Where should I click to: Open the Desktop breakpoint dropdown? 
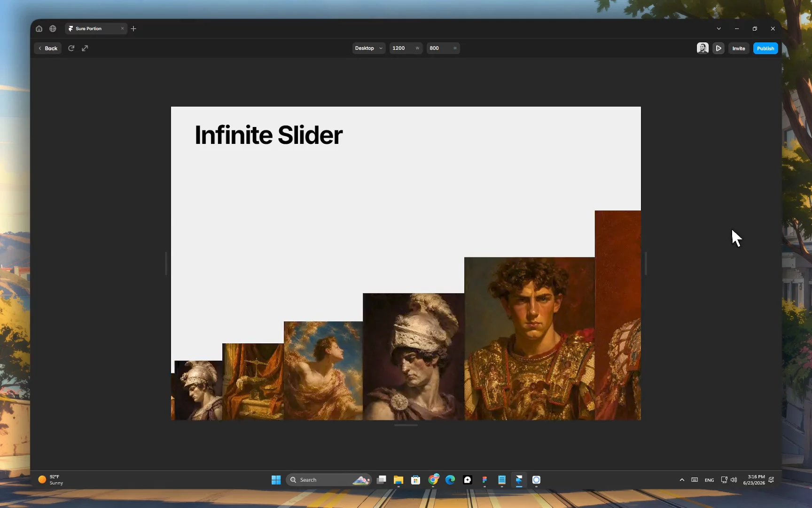[369, 48]
